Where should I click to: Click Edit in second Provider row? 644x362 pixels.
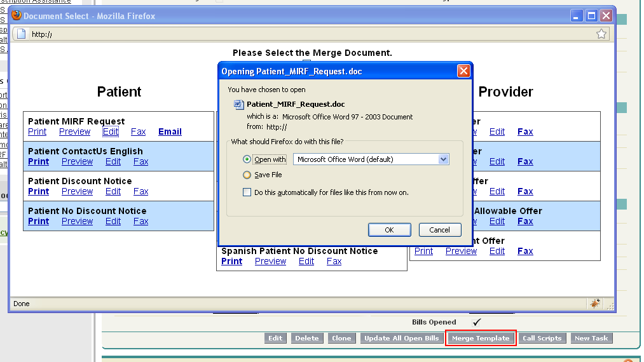point(497,162)
